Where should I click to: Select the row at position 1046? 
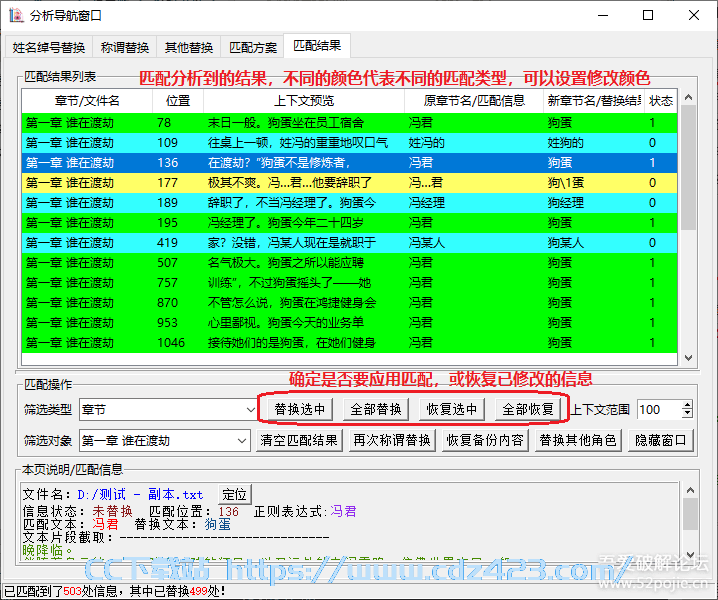pos(349,343)
